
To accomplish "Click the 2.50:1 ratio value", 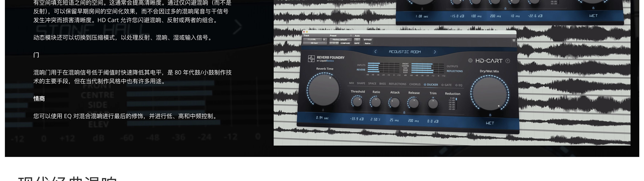I will coord(375,120).
